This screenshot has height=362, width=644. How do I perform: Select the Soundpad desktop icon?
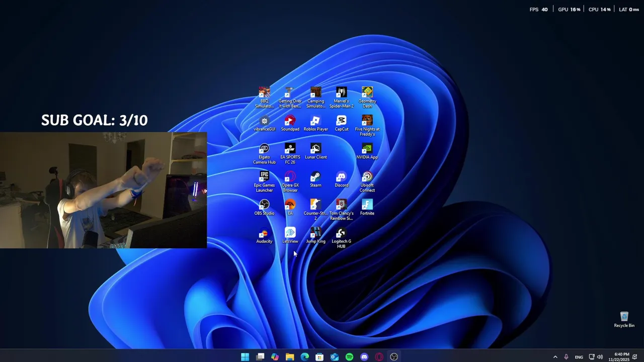tap(290, 124)
